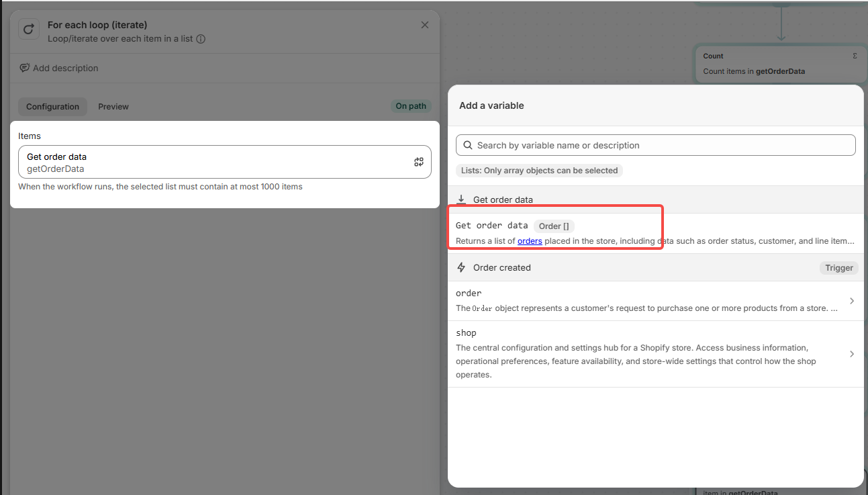Click the variable picker icon in Items field

click(x=419, y=162)
